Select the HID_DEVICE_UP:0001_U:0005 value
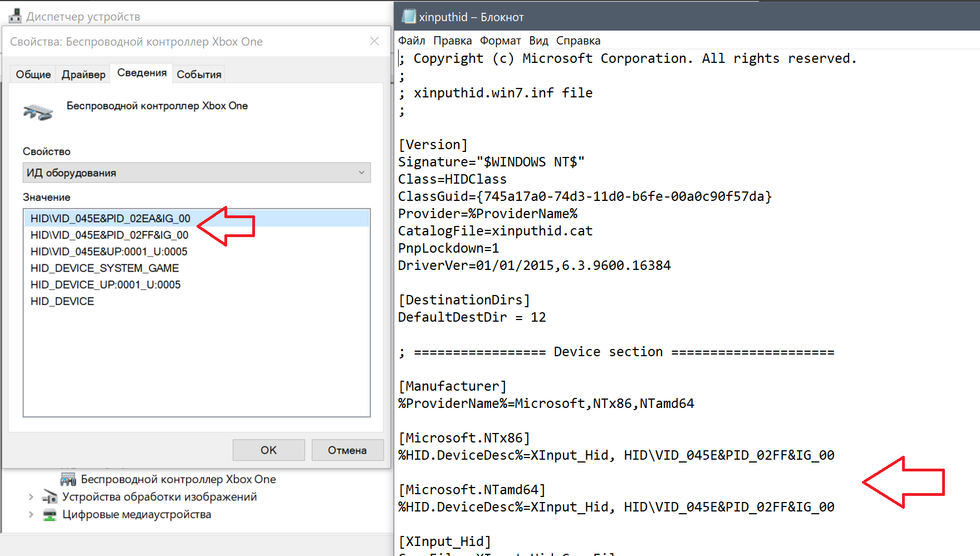This screenshot has height=556, width=980. pos(197,284)
